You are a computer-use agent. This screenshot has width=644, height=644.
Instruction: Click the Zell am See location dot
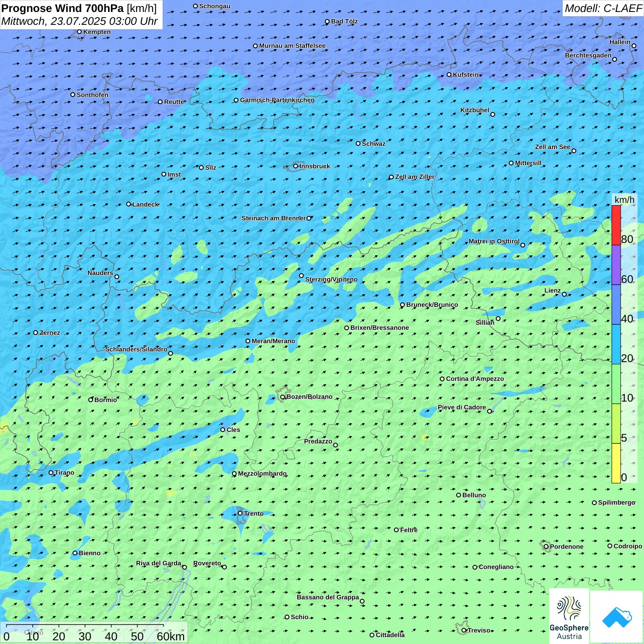click(574, 151)
